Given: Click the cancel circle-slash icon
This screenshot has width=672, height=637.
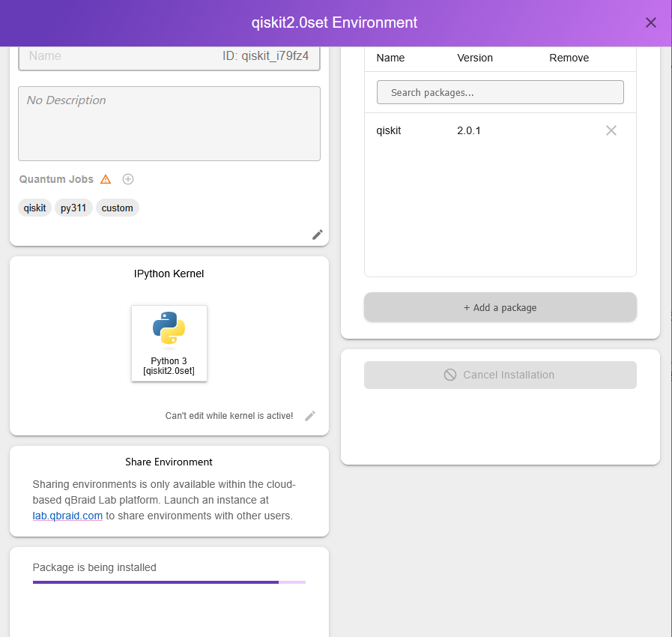Looking at the screenshot, I should 450,375.
